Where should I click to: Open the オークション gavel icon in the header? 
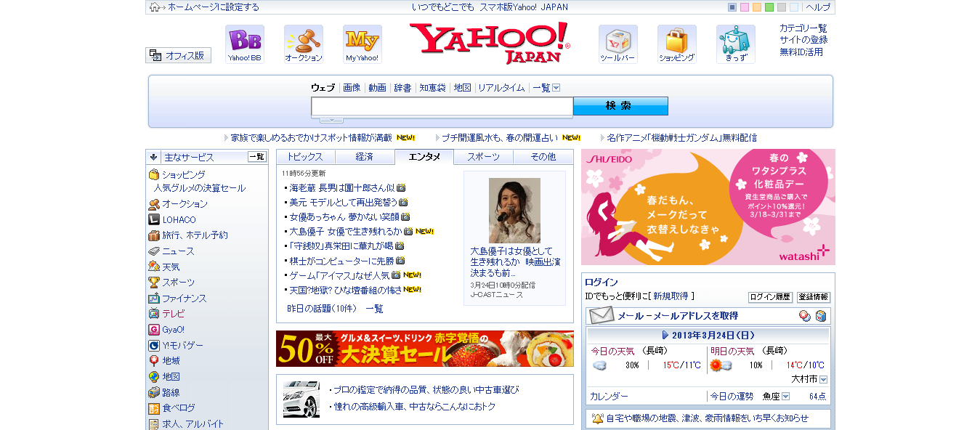304,44
